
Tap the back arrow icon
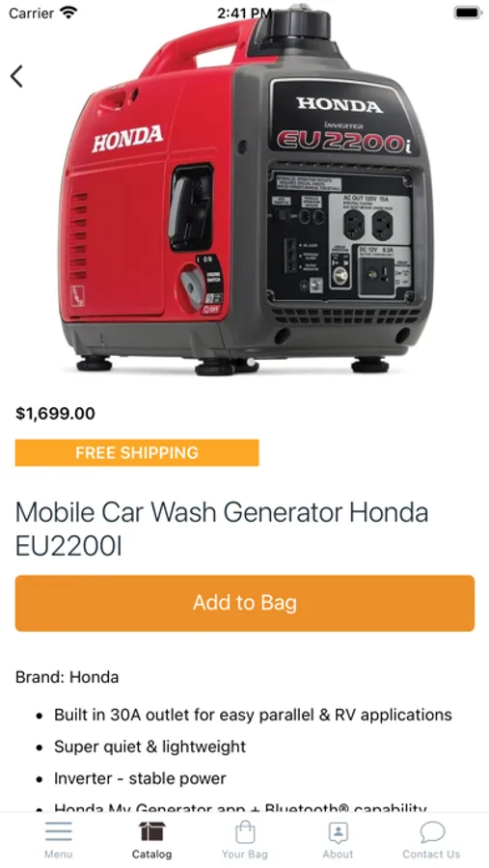(17, 76)
